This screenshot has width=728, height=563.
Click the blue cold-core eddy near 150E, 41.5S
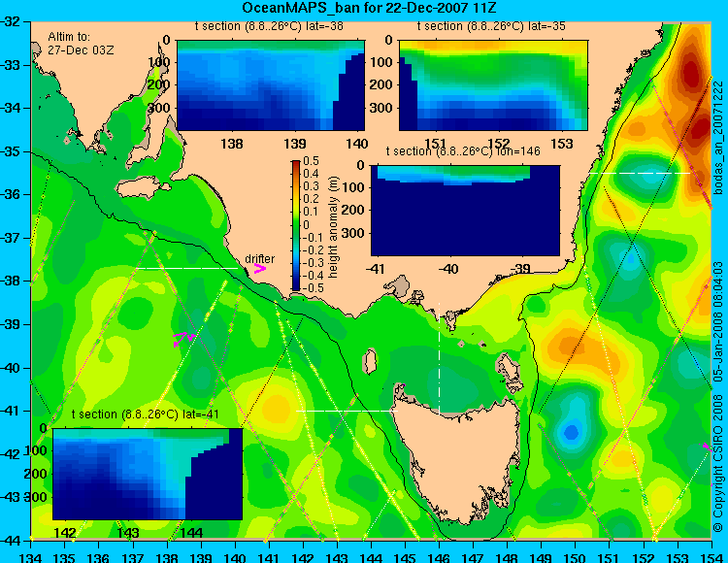[571, 433]
